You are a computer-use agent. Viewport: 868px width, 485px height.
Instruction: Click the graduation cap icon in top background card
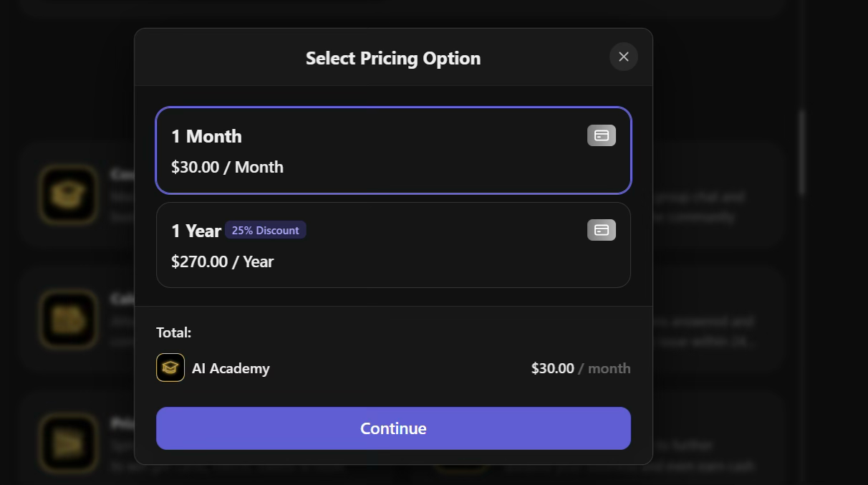pyautogui.click(x=69, y=194)
